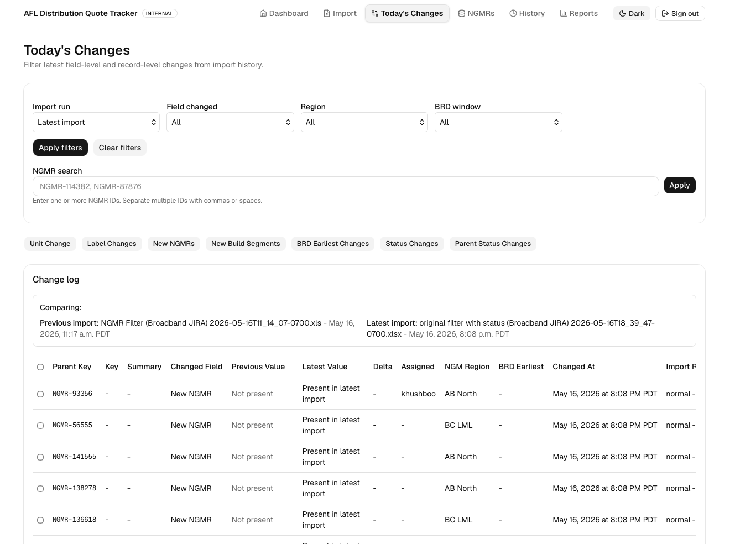Select the Today's Changes tab
The width and height of the screenshot is (756, 544).
click(407, 13)
